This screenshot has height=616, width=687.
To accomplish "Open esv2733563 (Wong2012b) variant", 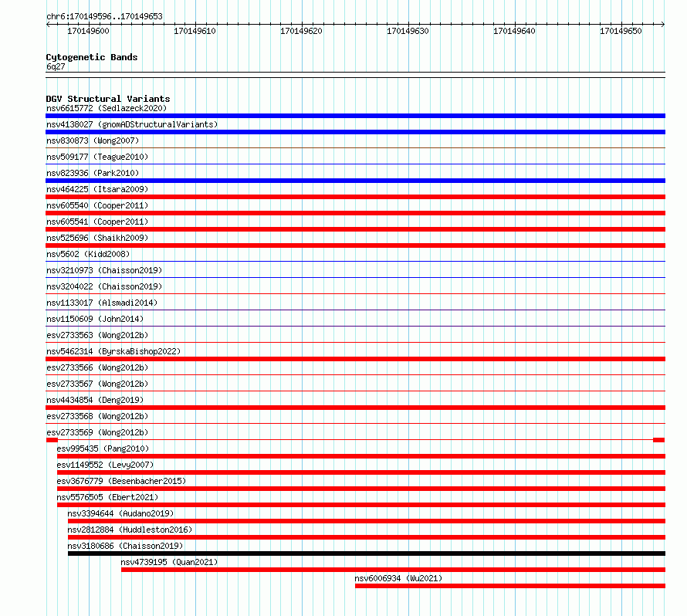I will 97,335.
